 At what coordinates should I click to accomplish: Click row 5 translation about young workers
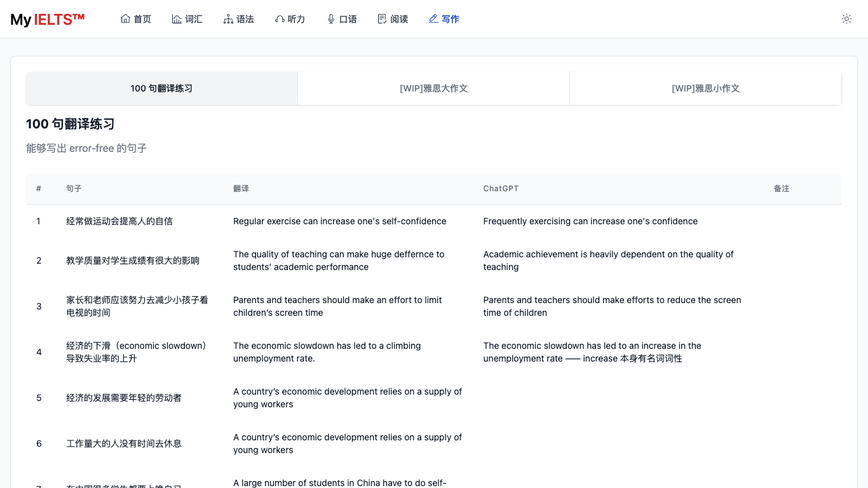click(348, 398)
